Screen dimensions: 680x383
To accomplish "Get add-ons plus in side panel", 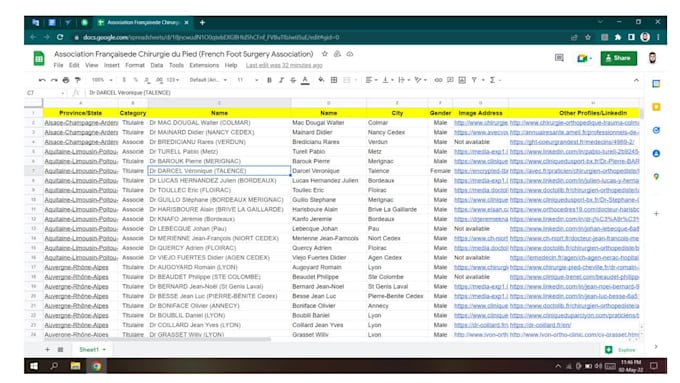I will pyautogui.click(x=656, y=213).
